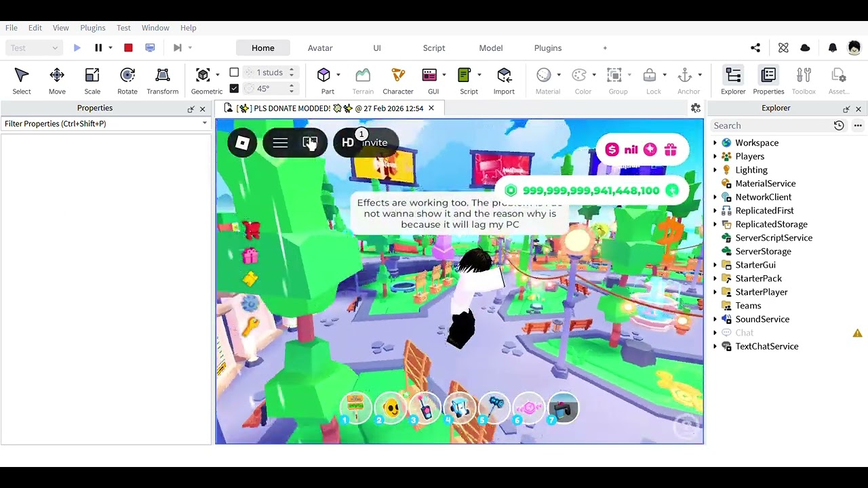Open the hamburger menu in game view

click(280, 142)
